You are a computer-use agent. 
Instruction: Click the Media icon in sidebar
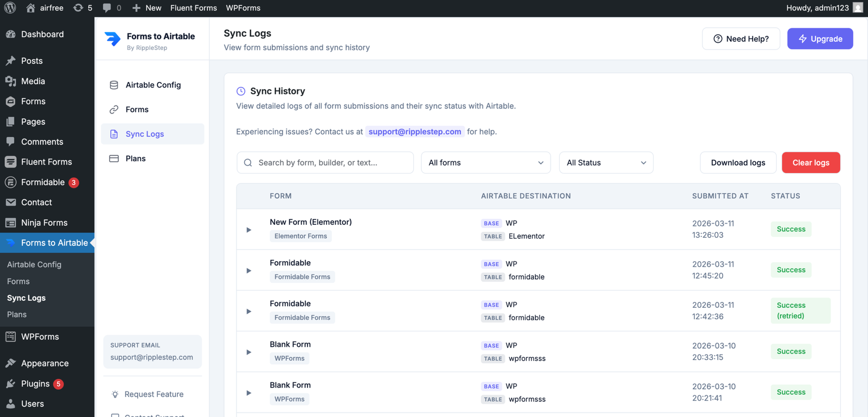point(10,81)
